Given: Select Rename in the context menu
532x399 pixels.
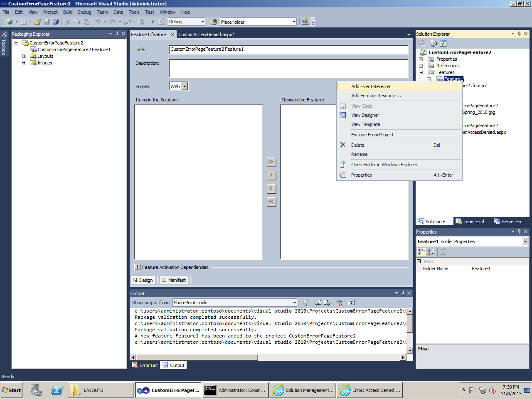Looking at the screenshot, I should (399, 154).
